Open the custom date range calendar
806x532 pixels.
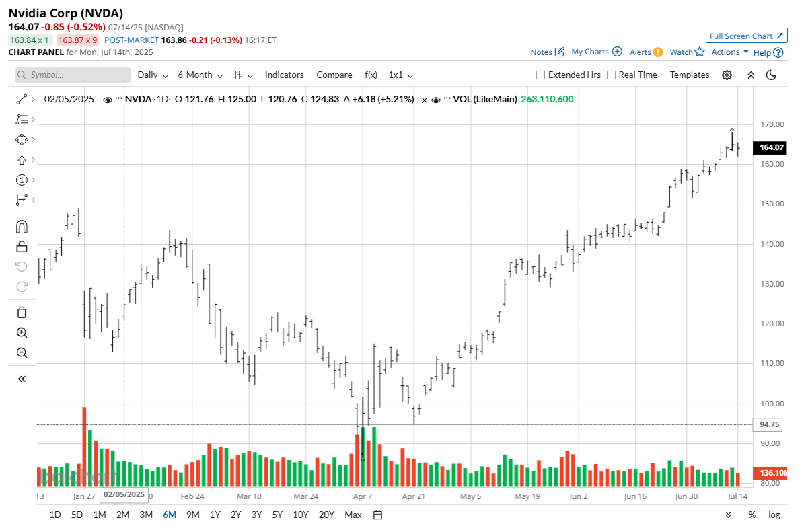(378, 515)
